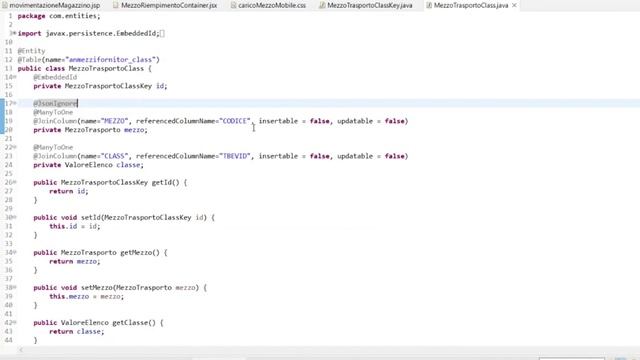640x360 pixels.
Task: Click the "anmezzifornitor_class" table name string
Action: tap(111, 60)
